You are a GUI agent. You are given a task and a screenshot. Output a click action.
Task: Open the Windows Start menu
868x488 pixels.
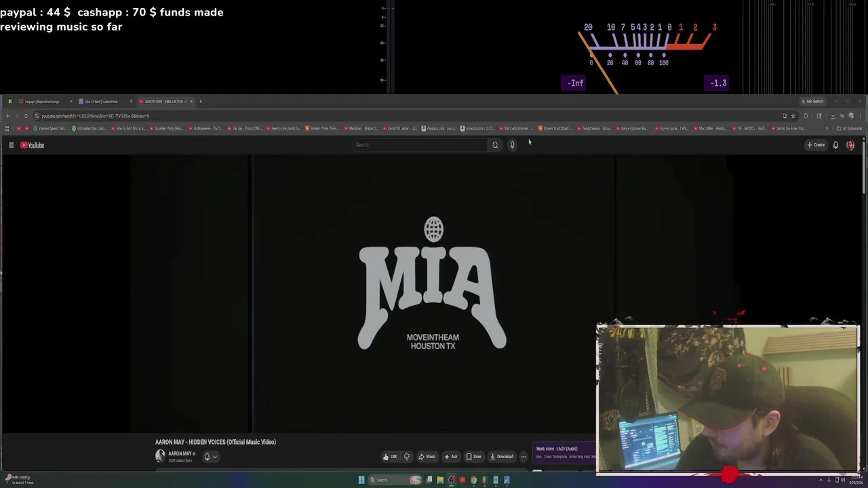click(x=361, y=480)
